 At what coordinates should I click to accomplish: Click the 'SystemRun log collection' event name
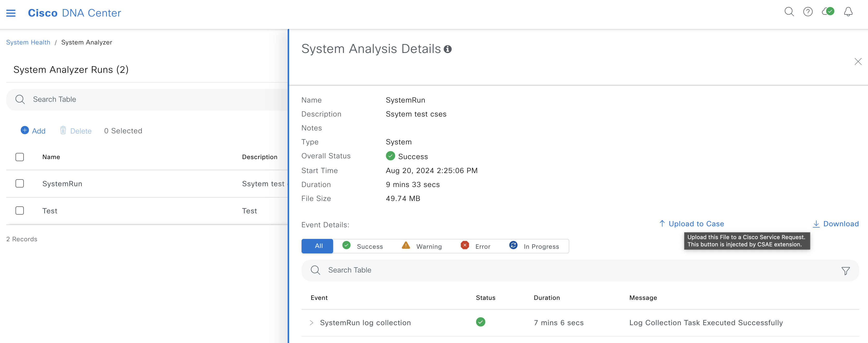point(365,323)
